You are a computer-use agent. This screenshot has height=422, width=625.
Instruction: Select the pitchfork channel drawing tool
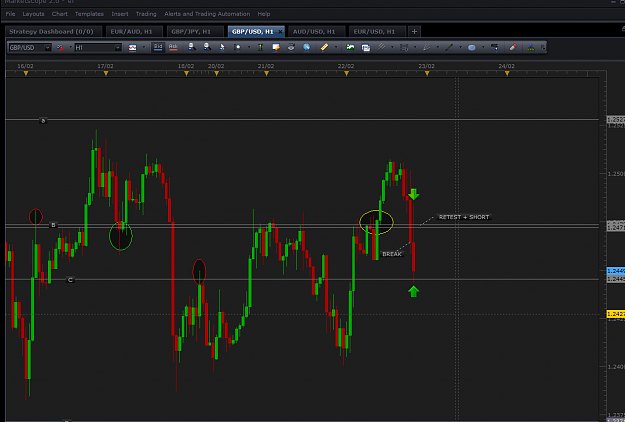click(x=381, y=47)
